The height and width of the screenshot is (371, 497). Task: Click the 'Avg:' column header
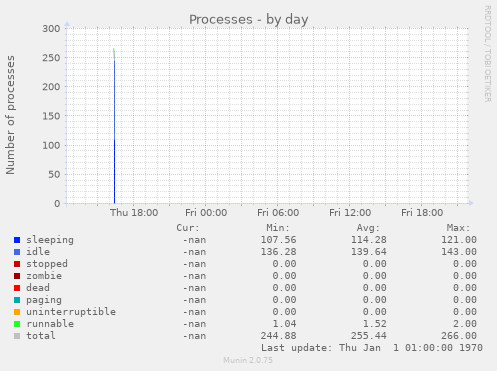tap(368, 228)
